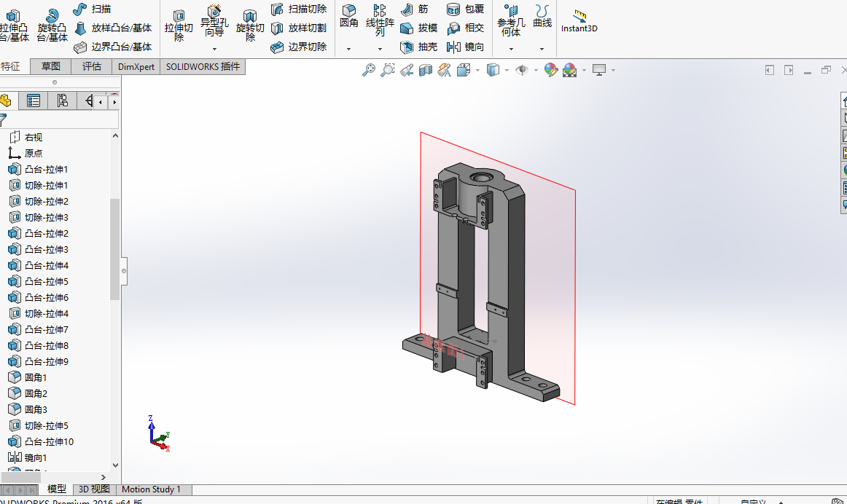
Task: Switch to the 评估 (Evaluate) tab
Action: point(91,66)
